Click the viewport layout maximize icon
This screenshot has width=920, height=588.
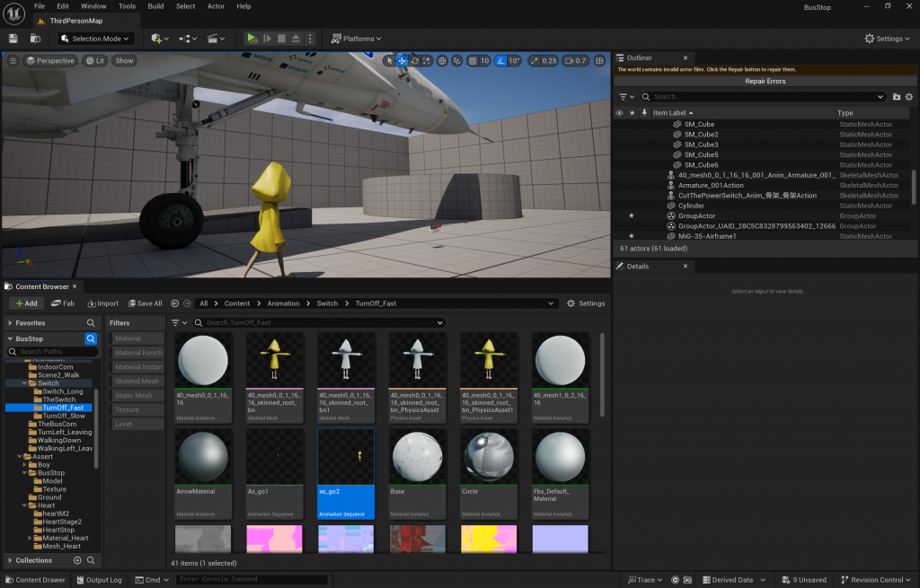599,60
